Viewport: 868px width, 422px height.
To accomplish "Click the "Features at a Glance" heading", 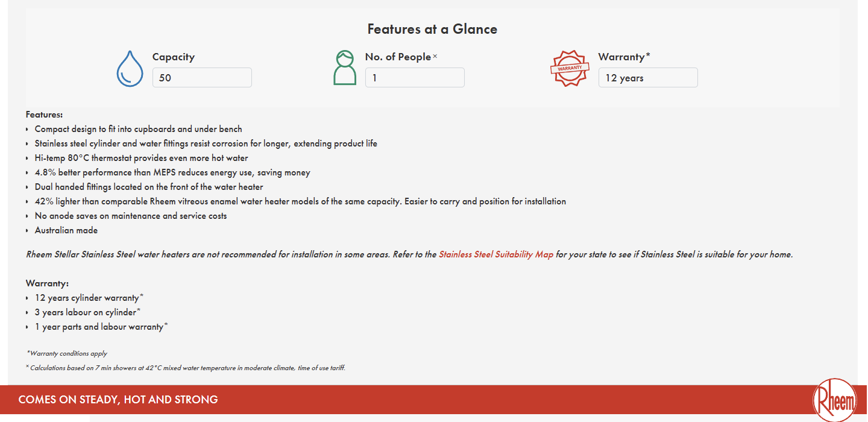I will coord(432,29).
